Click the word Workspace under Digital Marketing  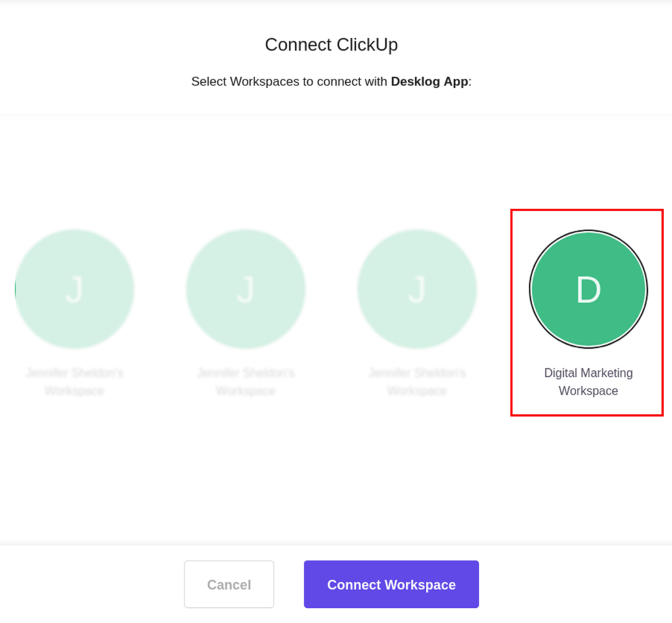[x=588, y=391]
